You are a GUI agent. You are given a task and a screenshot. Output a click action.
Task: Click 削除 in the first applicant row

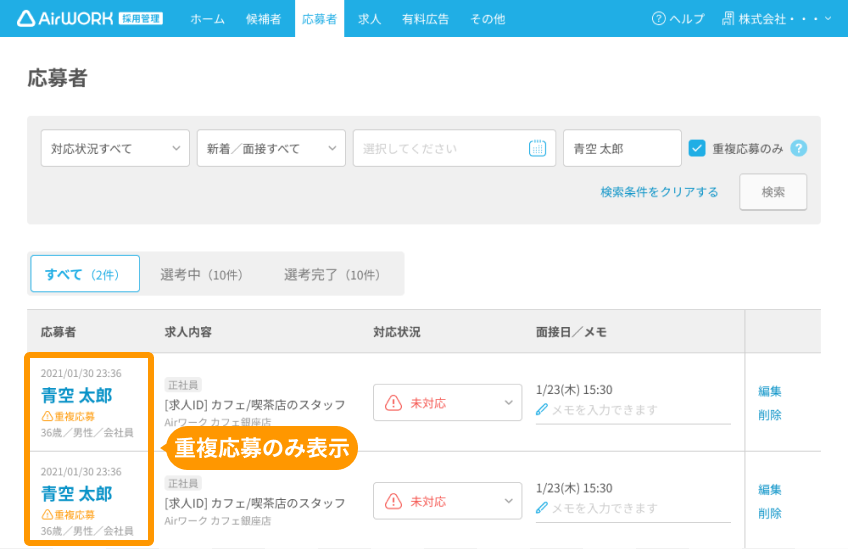770,415
